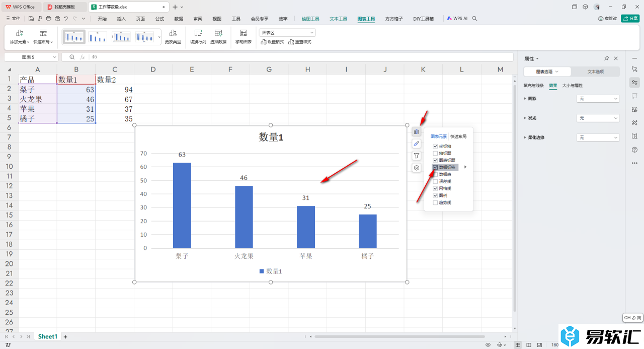Click the 有修改 (Modified) status button

[607, 18]
